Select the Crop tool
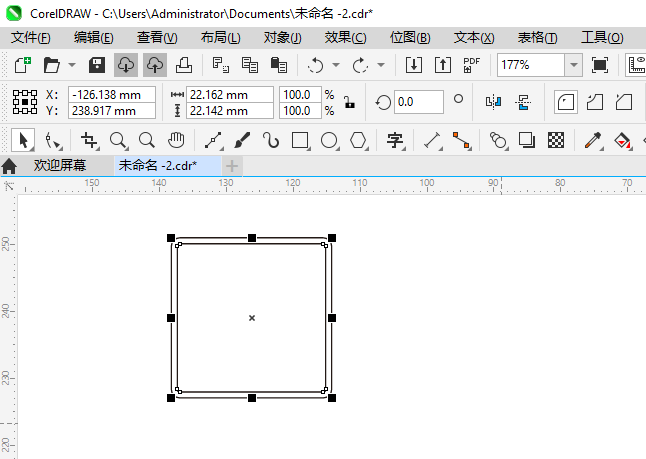The height and width of the screenshot is (459, 646). click(x=89, y=141)
